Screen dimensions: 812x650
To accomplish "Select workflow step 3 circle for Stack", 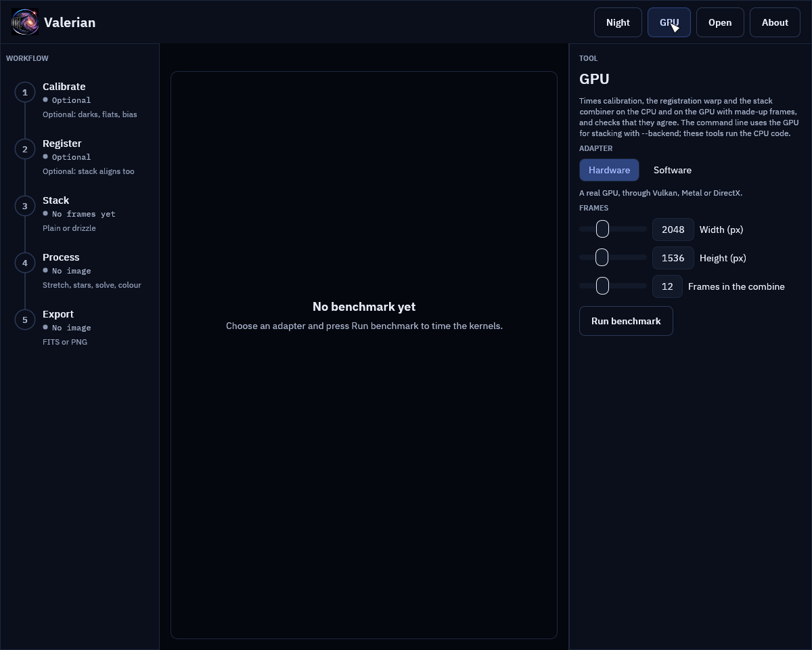I will click(x=25, y=206).
